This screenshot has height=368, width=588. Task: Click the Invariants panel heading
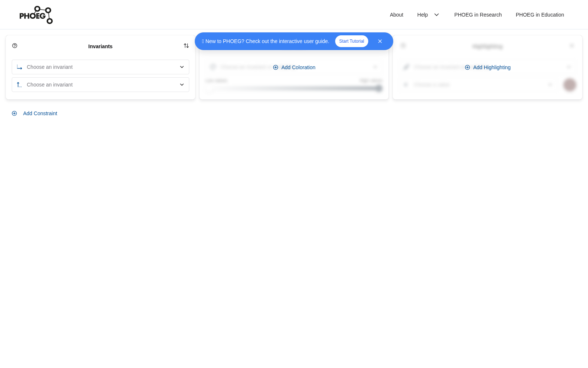(100, 46)
